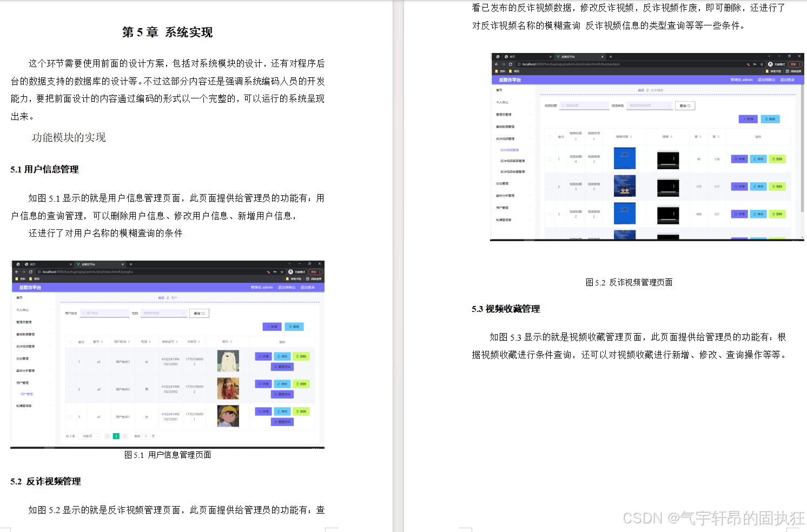Expand 个人中心 sidebar menu in Figure 5.1
This screenshot has height=532, width=807.
(32, 310)
